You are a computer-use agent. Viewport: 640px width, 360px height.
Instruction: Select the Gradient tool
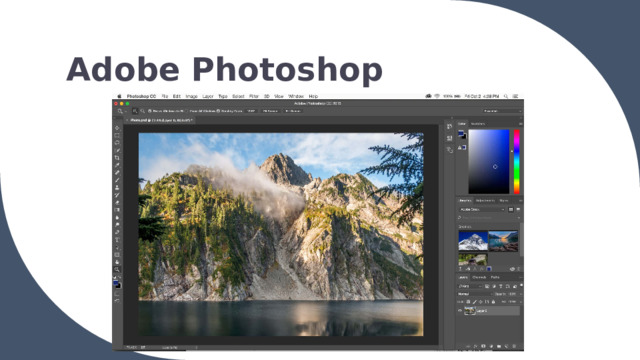point(117,210)
